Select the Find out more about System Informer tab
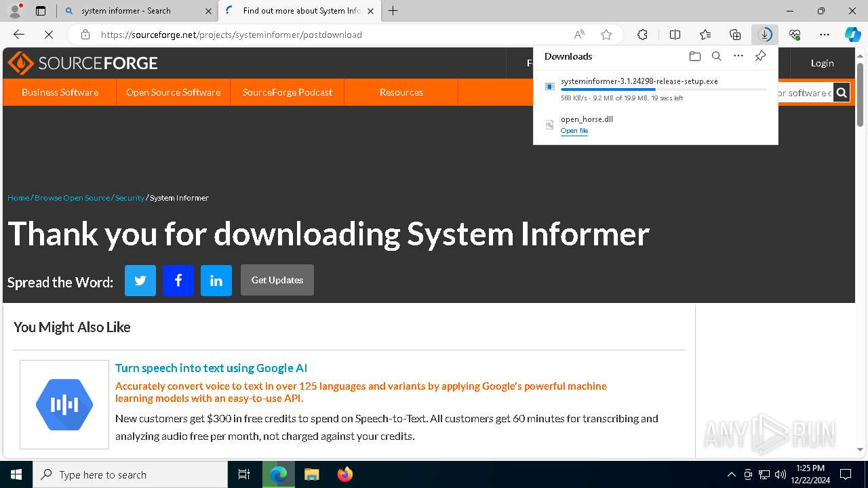Screen dimensions: 868x488 pyautogui.click(x=301, y=11)
